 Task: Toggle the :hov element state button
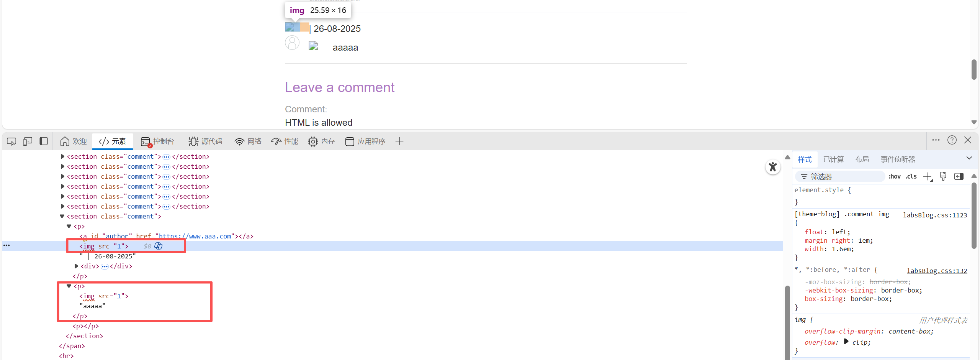point(895,176)
